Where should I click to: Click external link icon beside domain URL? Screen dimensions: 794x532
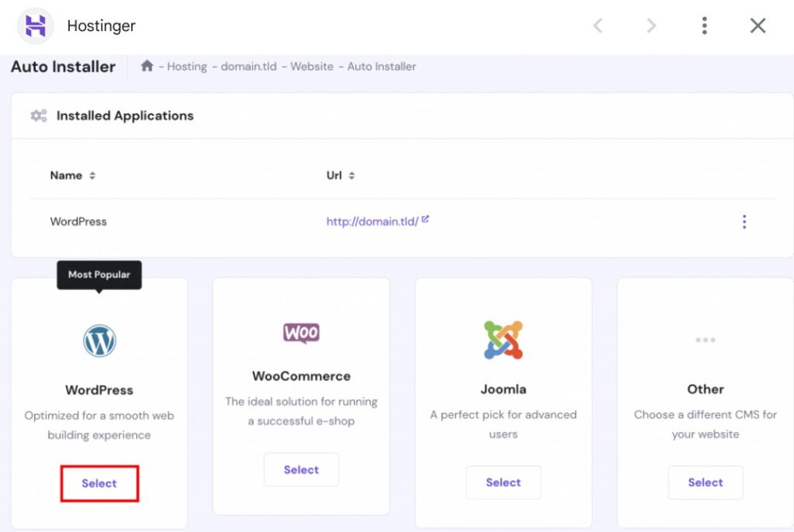point(426,219)
